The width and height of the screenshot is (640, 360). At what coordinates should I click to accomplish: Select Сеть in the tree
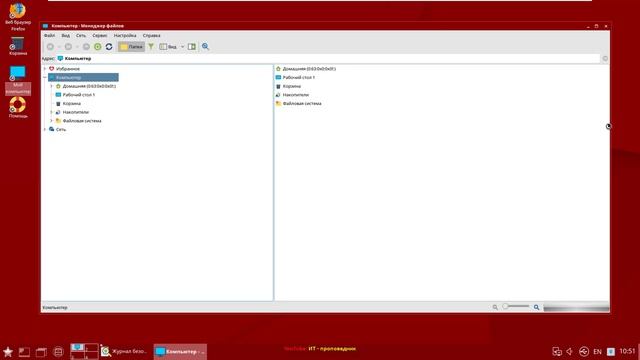click(57, 129)
